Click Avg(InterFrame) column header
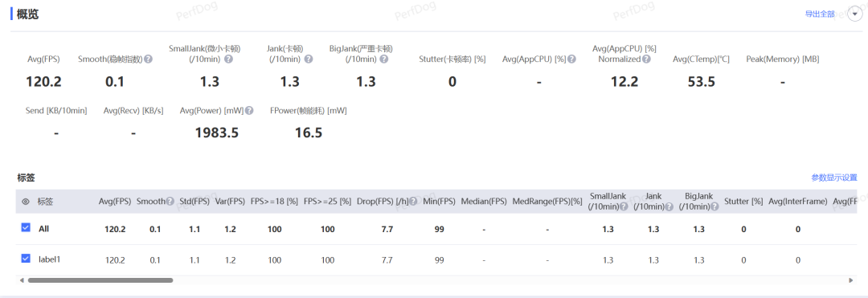This screenshot has height=298, width=868. 798,202
